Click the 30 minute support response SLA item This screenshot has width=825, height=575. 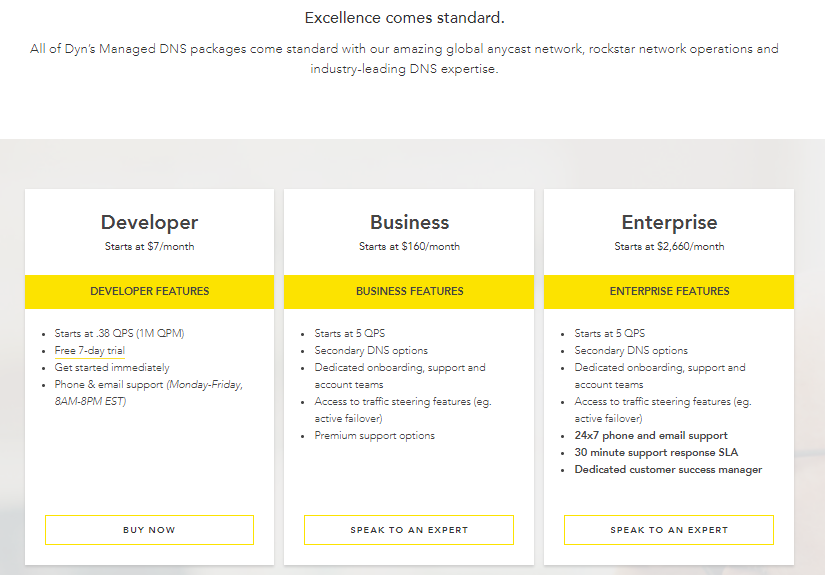pos(656,452)
